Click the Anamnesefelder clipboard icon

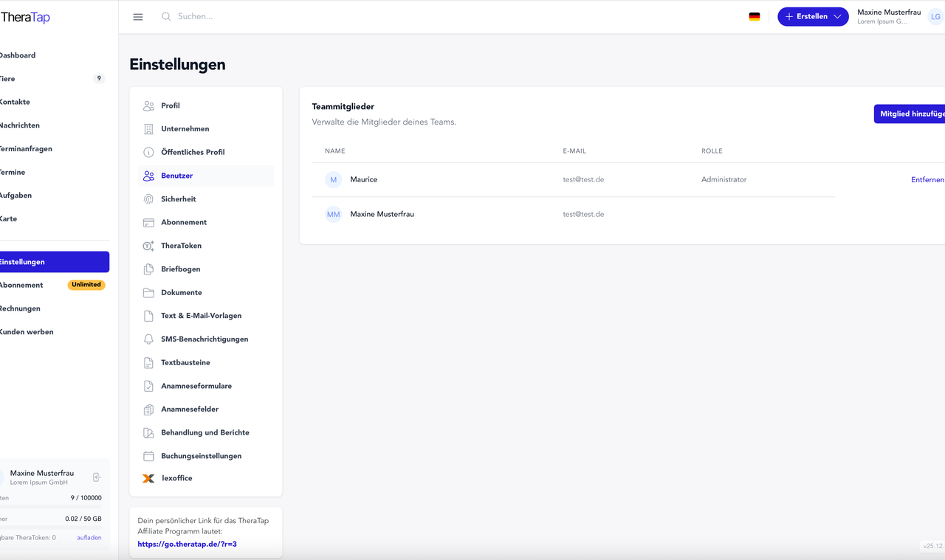click(x=148, y=409)
